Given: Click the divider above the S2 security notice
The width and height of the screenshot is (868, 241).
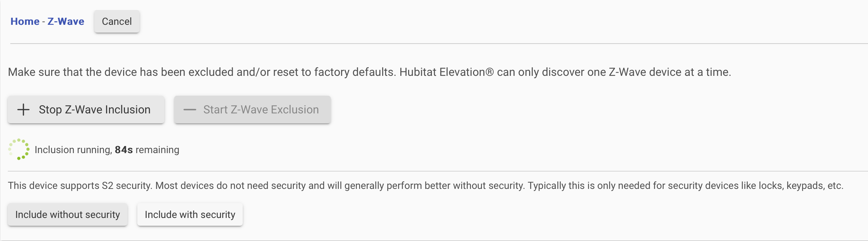Looking at the screenshot, I should coord(437,171).
